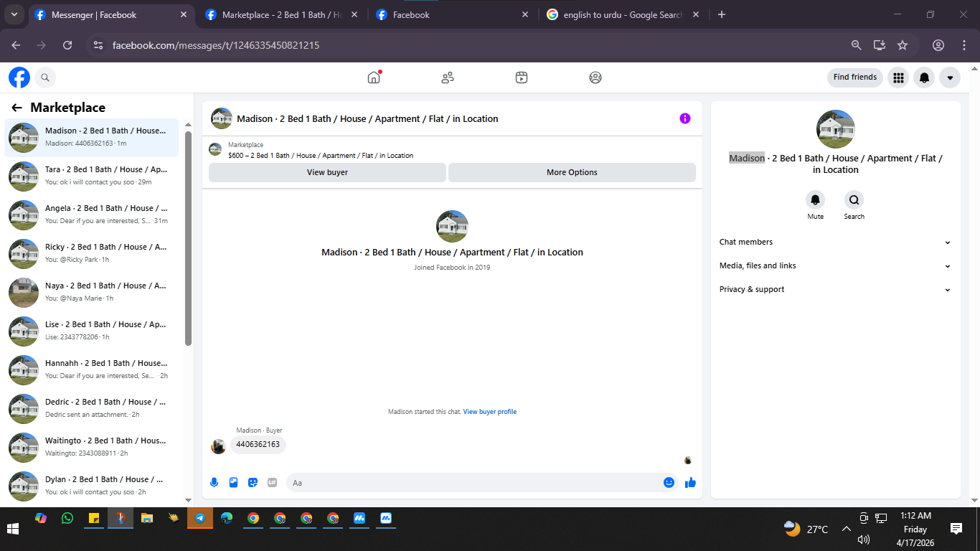Bookmark this page with the star
Viewport: 980px width, 551px height.
(903, 45)
